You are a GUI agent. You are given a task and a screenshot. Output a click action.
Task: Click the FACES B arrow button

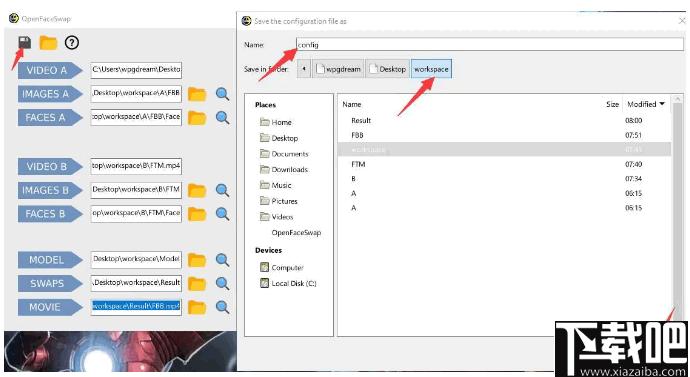[50, 214]
